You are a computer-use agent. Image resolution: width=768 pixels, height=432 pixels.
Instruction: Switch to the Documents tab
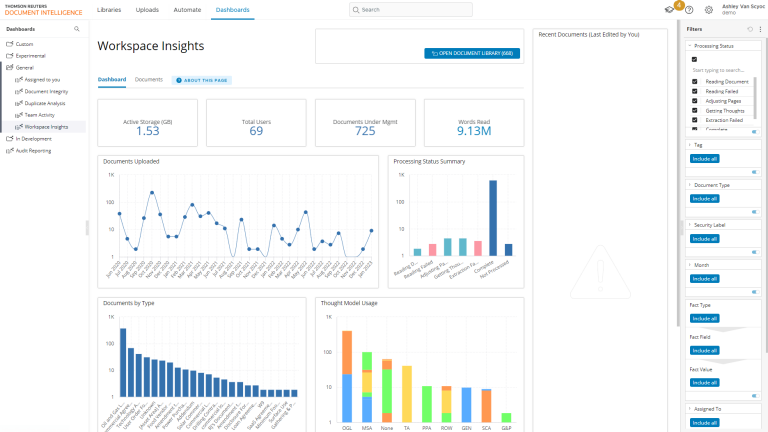pos(149,78)
